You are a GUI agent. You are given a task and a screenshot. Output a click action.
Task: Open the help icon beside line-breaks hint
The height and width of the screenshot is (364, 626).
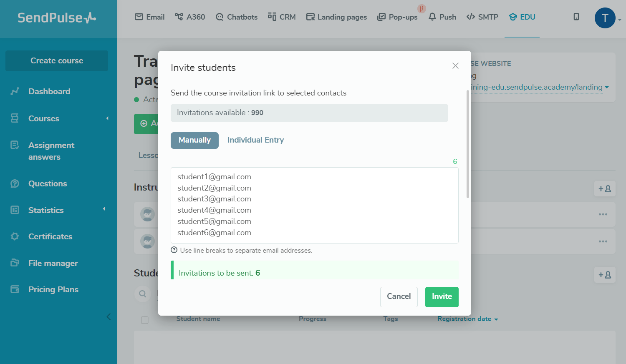[x=174, y=250]
